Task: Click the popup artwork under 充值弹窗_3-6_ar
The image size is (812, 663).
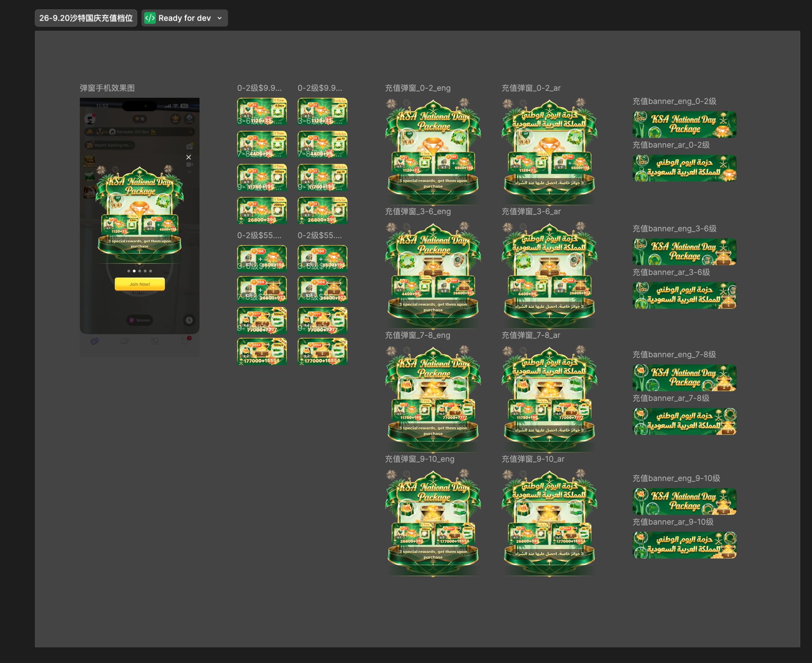Action: tap(549, 275)
